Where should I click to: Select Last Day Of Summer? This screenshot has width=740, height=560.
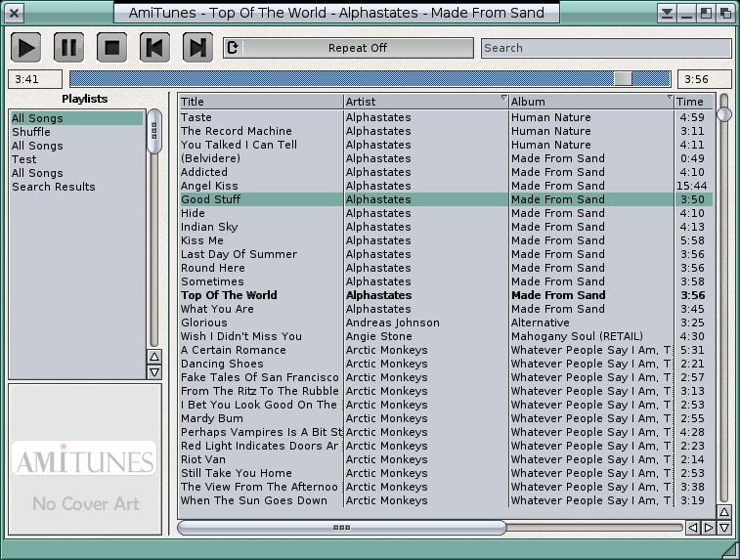pyautogui.click(x=446, y=254)
